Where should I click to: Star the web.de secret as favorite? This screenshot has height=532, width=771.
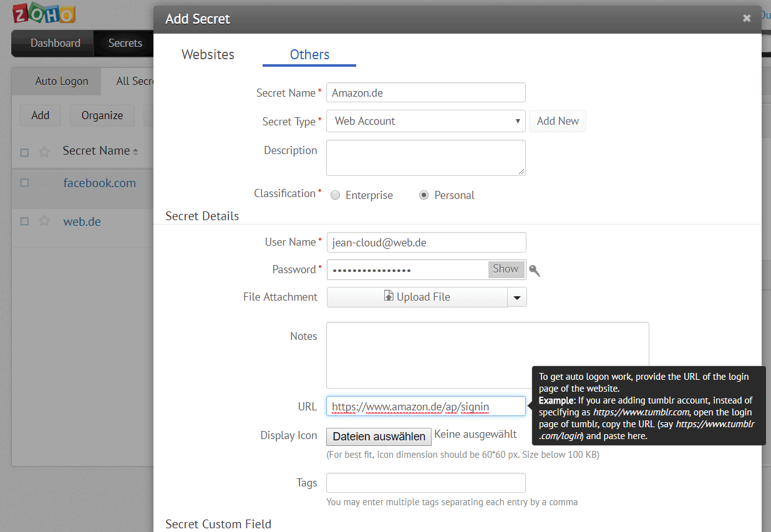click(44, 221)
